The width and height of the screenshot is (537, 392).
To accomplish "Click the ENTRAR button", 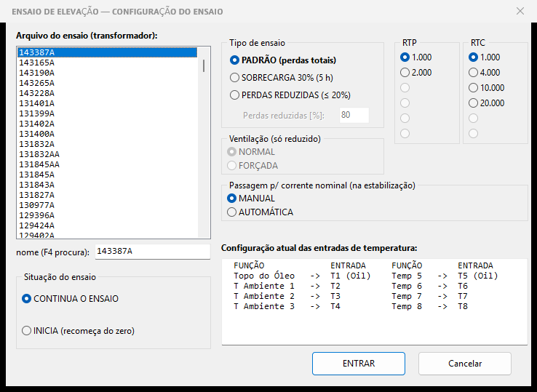I will pos(359,364).
